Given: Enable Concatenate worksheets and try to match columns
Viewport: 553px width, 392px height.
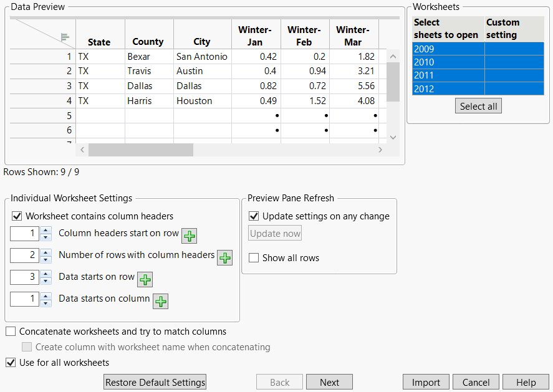Looking at the screenshot, I should coord(10,331).
